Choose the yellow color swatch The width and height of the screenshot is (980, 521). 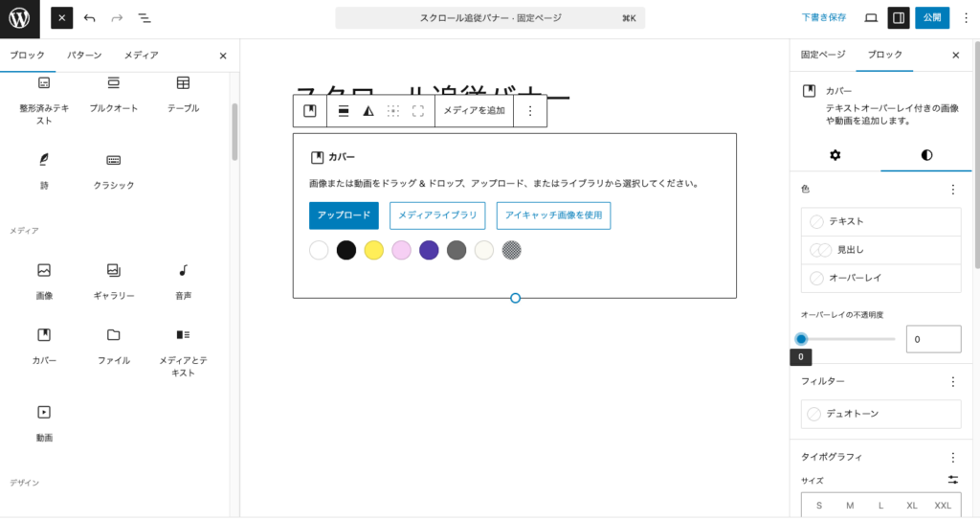click(374, 250)
